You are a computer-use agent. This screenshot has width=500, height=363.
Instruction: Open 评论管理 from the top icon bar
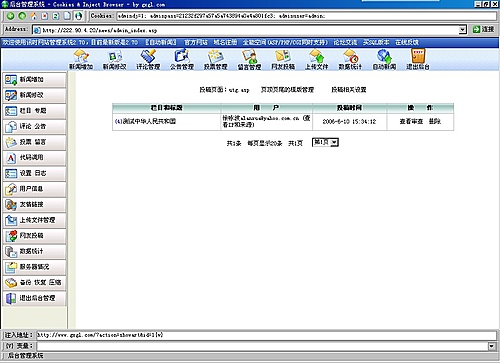[x=148, y=60]
